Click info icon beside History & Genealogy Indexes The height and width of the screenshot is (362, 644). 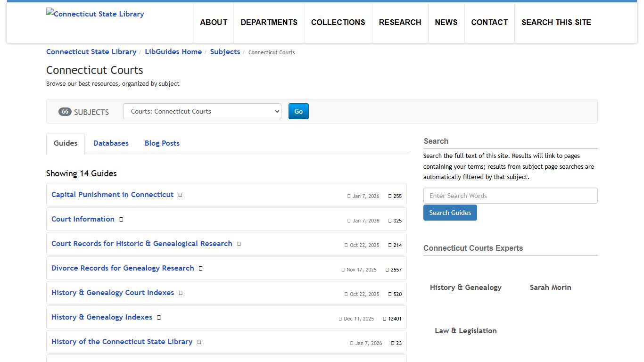click(159, 317)
